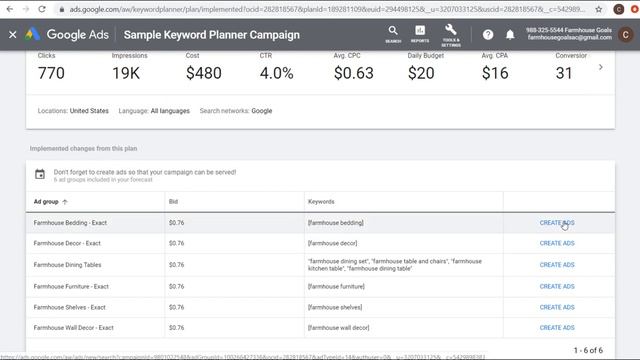Click the Impressions value 19K

(x=126, y=73)
